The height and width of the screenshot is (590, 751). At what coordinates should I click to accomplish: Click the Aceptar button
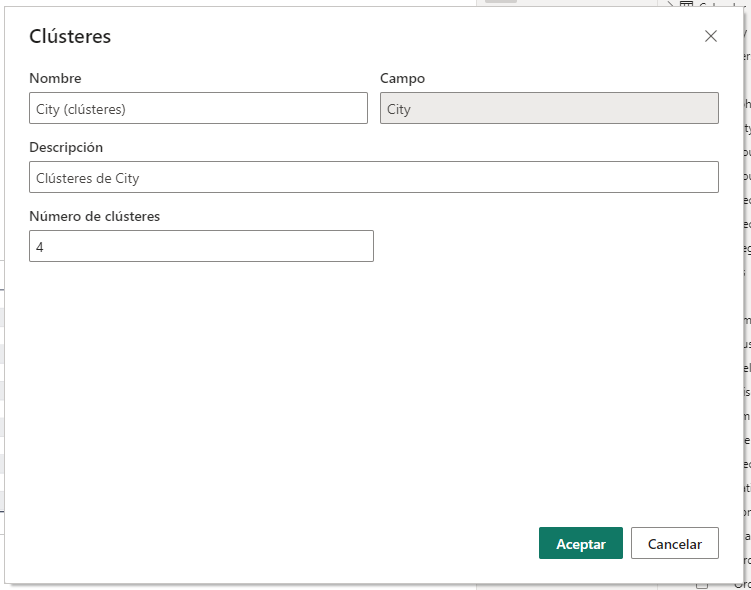click(x=580, y=543)
